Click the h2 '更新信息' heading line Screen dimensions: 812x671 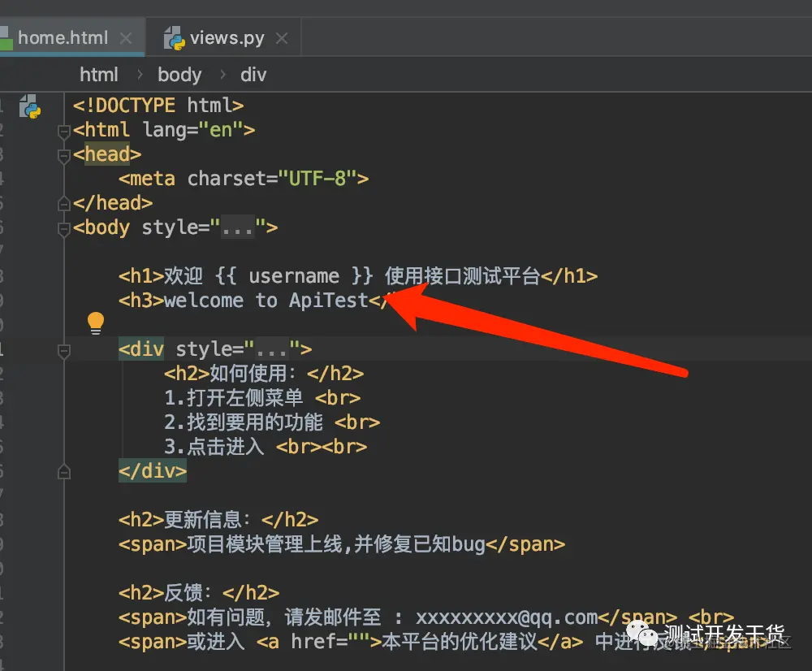pos(218,519)
